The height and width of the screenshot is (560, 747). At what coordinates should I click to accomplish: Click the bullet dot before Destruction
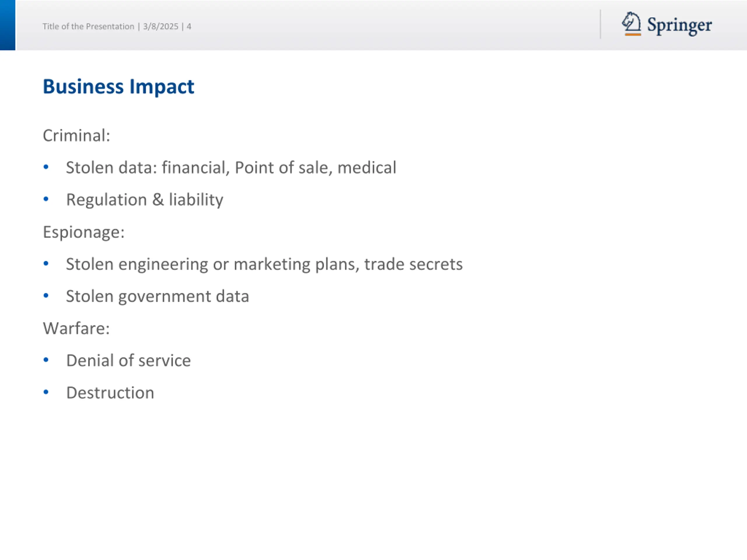[46, 392]
